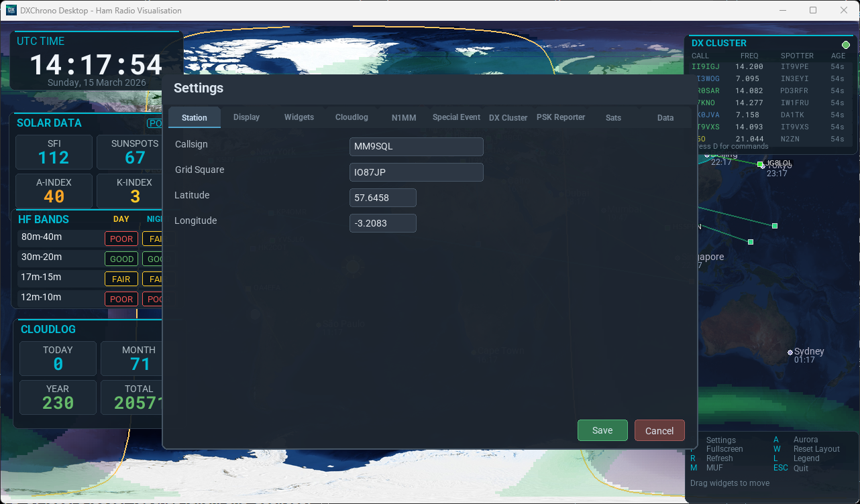Screen dimensions: 860x504
Task: Click the Sydney city marker on map
Action: (x=790, y=352)
